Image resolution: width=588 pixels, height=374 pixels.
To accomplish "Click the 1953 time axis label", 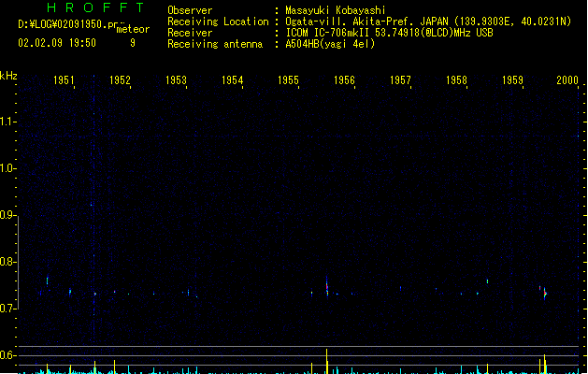I will coord(177,80).
